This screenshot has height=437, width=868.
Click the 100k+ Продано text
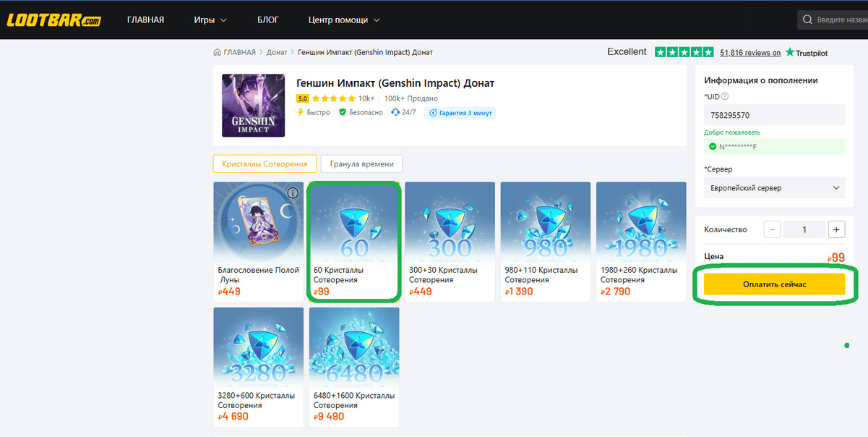[x=411, y=98]
